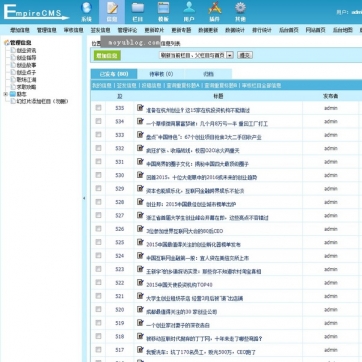Select 创业资讯 in the column tree

coord(26,50)
